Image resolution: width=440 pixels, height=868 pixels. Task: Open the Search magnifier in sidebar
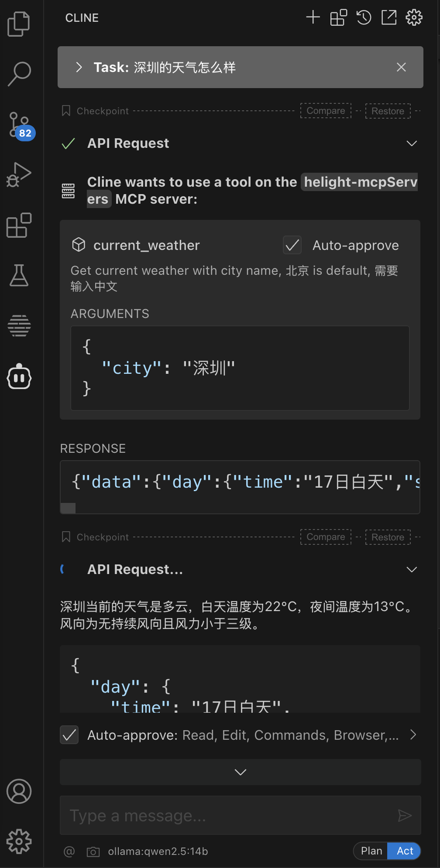[x=19, y=74]
